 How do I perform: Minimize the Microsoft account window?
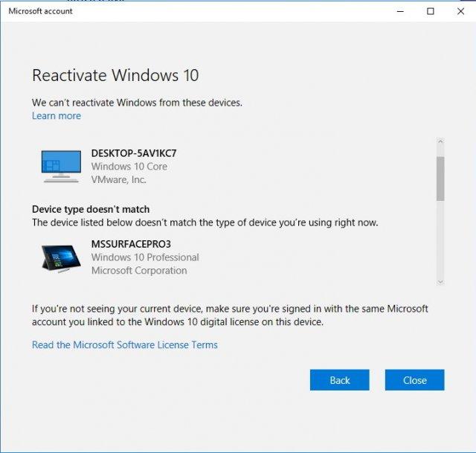400,11
